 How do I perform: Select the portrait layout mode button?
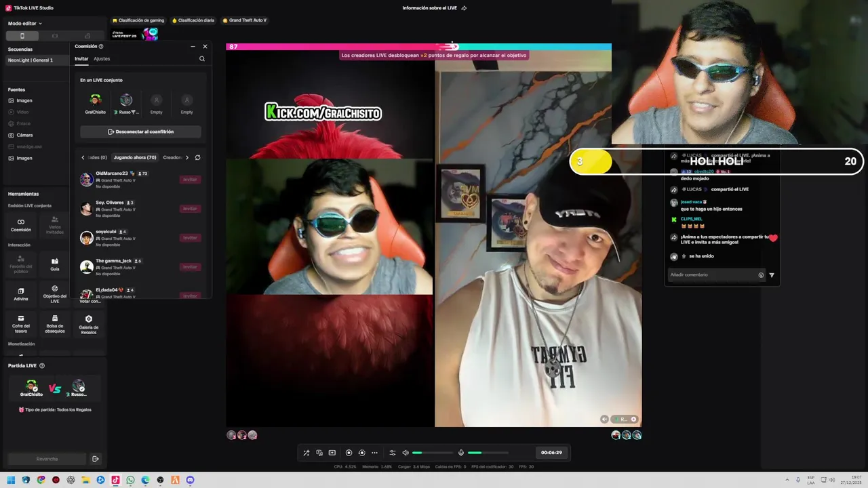(x=22, y=36)
